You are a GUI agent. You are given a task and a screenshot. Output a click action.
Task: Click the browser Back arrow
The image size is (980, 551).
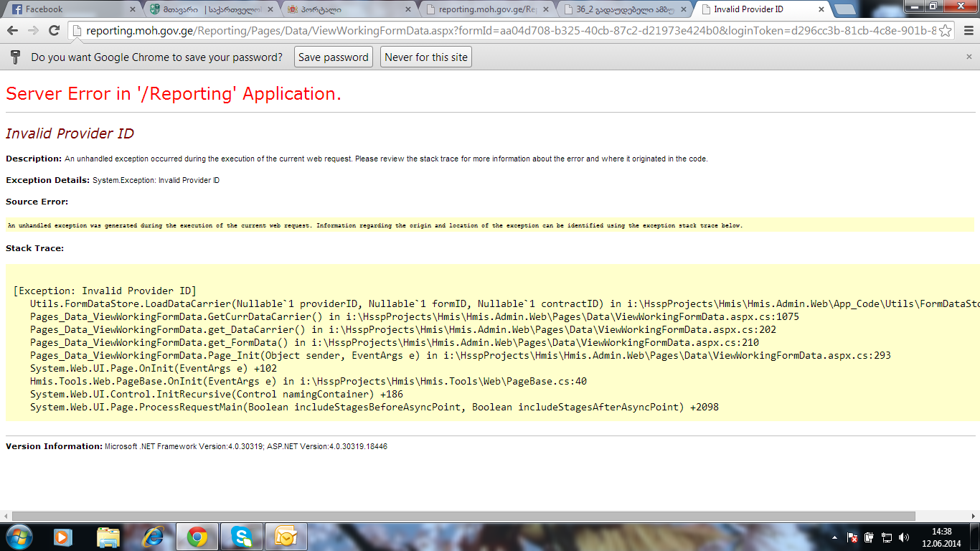point(12,31)
